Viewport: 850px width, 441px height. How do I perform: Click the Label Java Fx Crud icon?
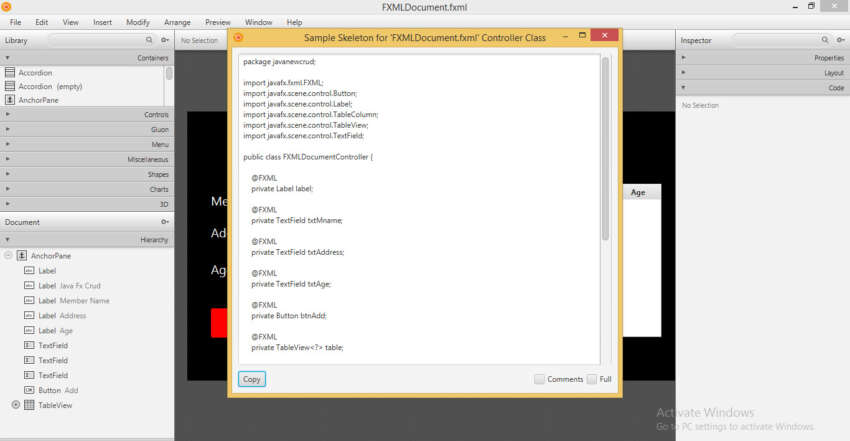29,286
